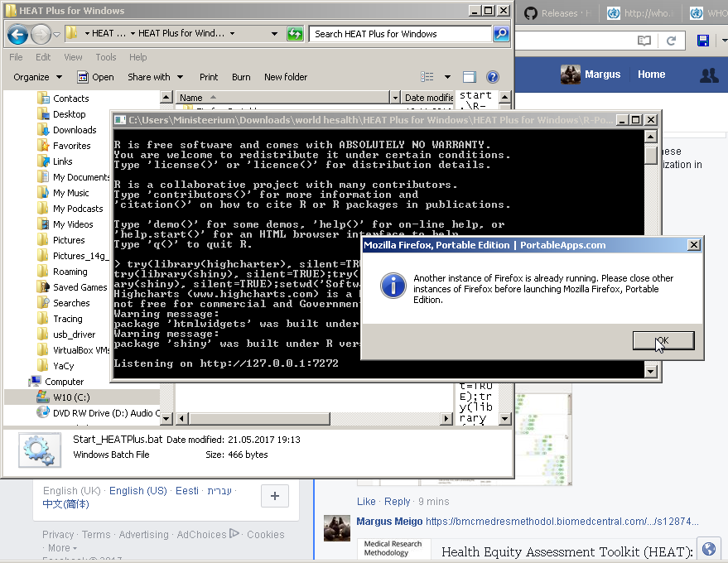Switch to the Releases GitHub tab
The height and width of the screenshot is (563, 728).
click(x=557, y=13)
